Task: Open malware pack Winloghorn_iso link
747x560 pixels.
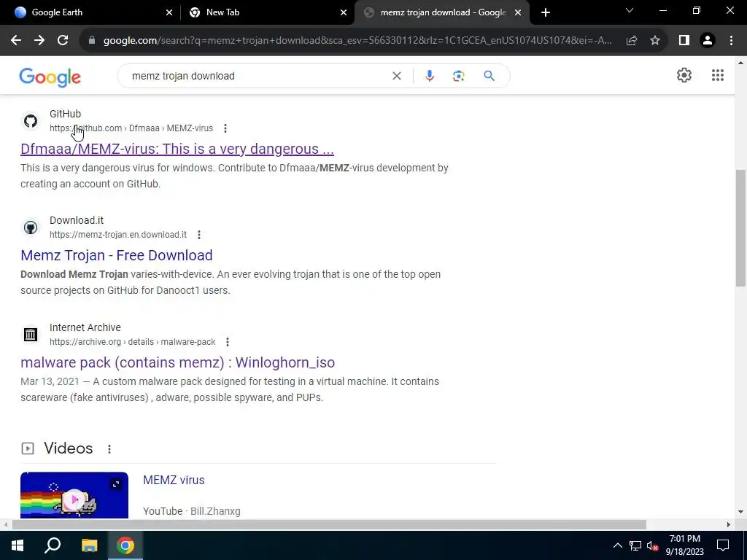Action: (x=178, y=362)
